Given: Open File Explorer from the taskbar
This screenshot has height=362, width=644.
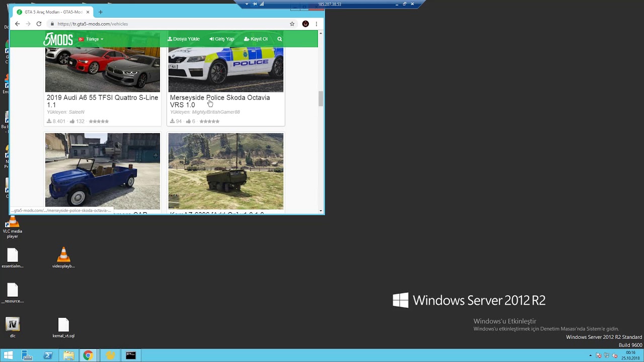Looking at the screenshot, I should click(69, 355).
